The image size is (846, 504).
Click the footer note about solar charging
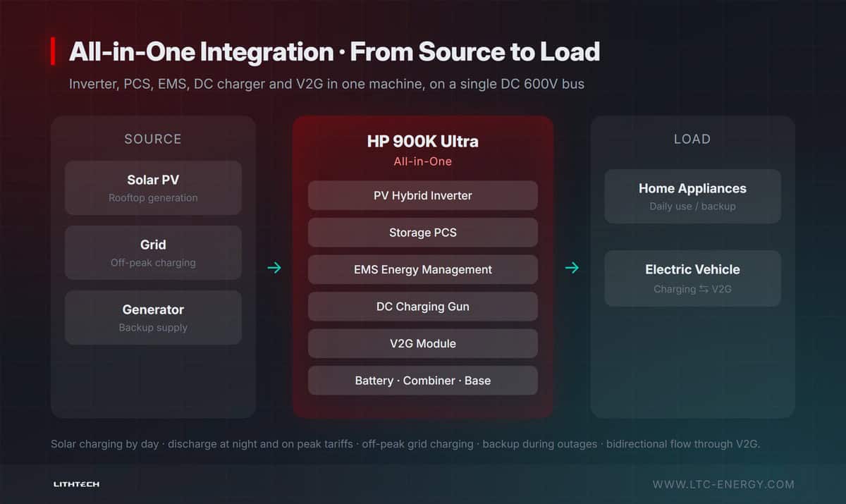click(x=405, y=444)
